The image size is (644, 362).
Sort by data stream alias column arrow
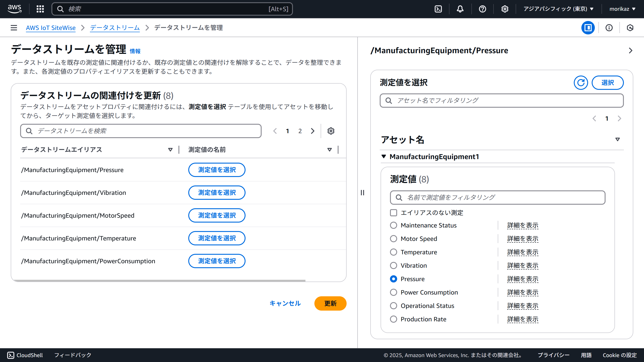(x=170, y=150)
